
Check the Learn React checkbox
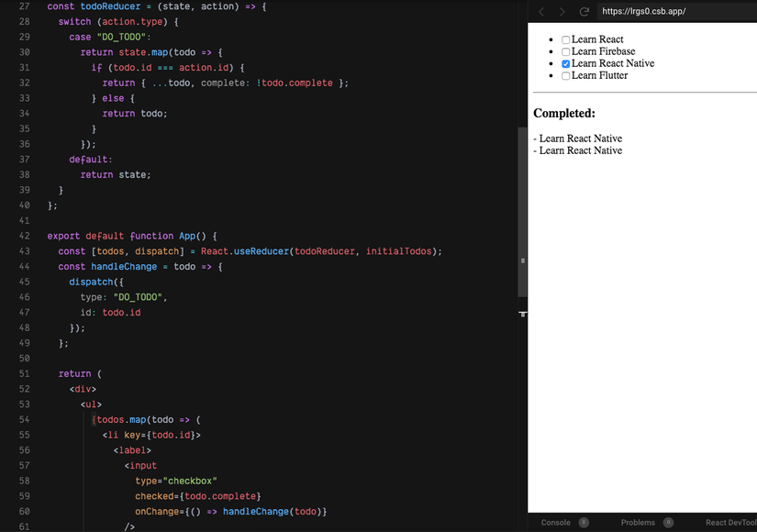coord(565,39)
